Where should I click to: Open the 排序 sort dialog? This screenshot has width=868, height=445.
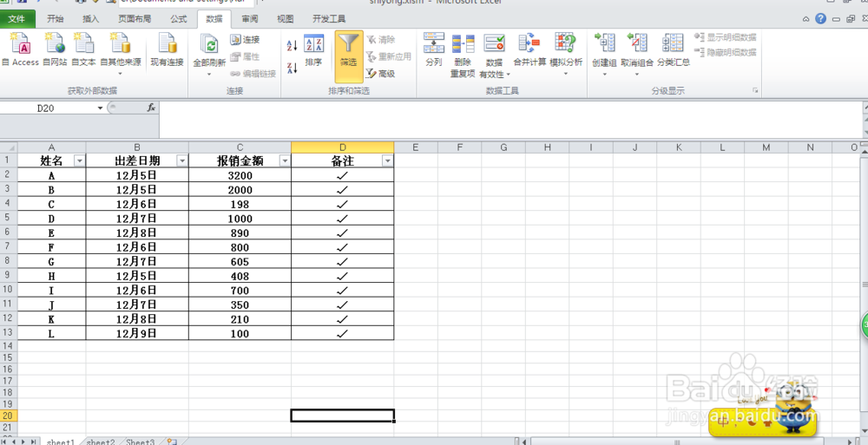tap(313, 51)
